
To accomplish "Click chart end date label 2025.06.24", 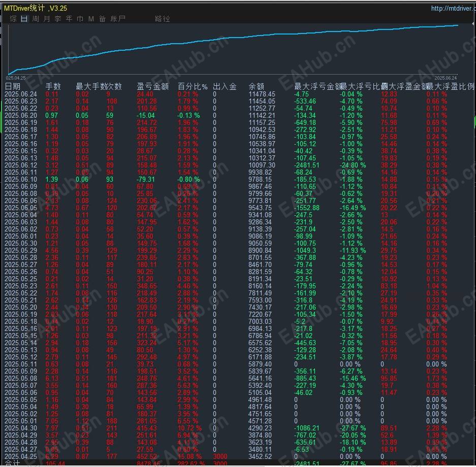I will tap(446, 78).
